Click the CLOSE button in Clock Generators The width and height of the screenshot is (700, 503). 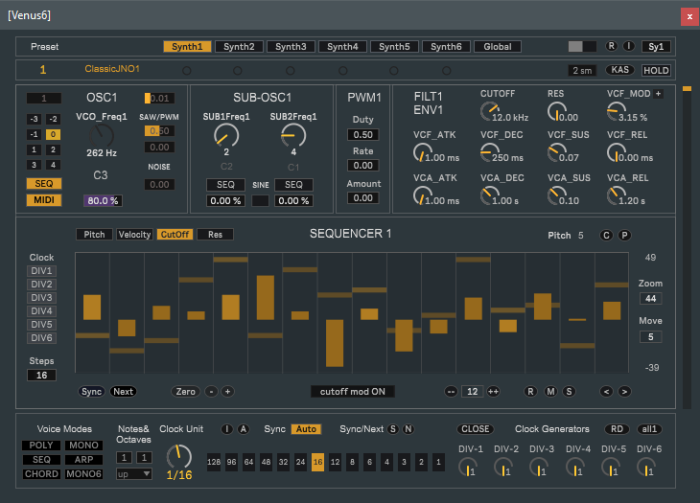[x=475, y=429]
